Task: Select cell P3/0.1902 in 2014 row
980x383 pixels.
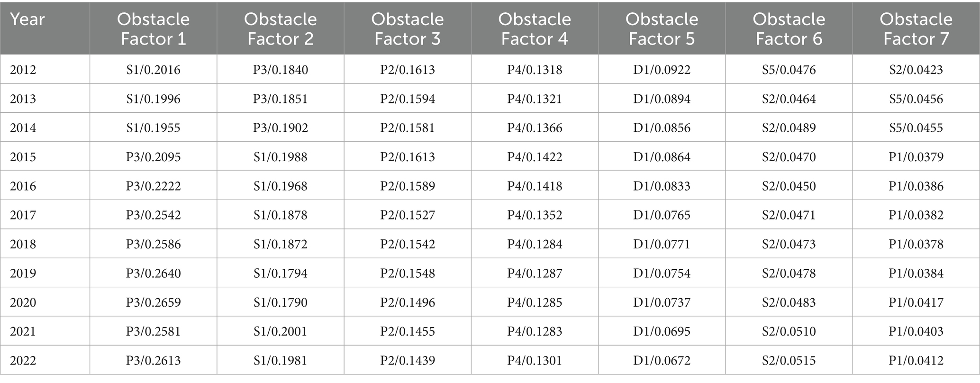Action: coord(281,128)
